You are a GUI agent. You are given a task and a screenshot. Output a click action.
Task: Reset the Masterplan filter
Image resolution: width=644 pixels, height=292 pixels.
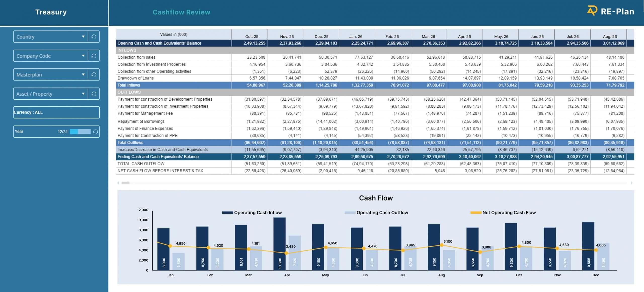[94, 75]
